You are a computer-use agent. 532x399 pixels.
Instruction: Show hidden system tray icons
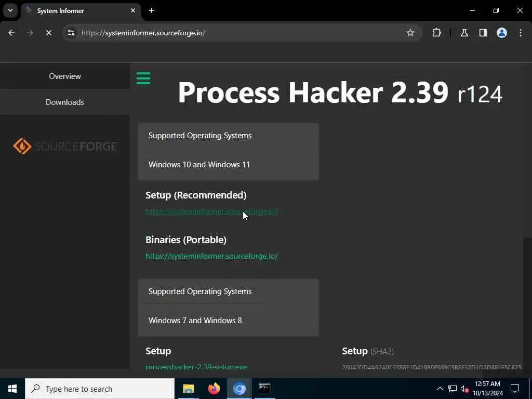pos(440,389)
